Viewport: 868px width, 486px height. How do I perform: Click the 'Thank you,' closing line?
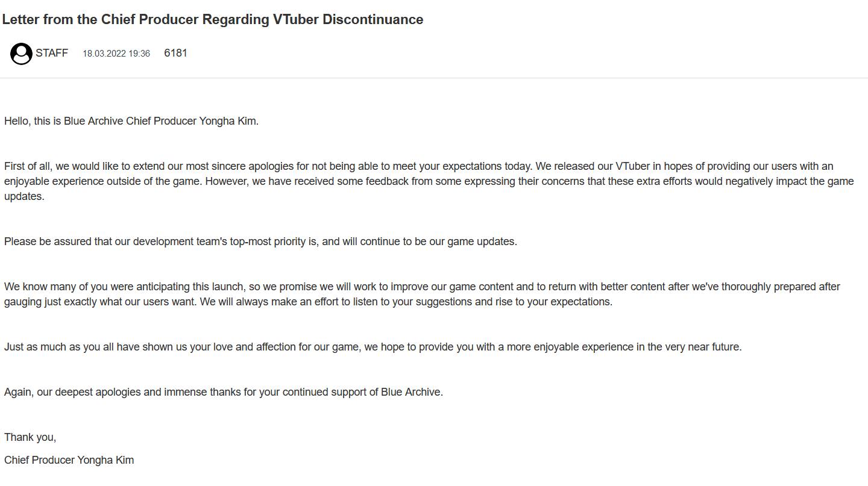pos(30,437)
